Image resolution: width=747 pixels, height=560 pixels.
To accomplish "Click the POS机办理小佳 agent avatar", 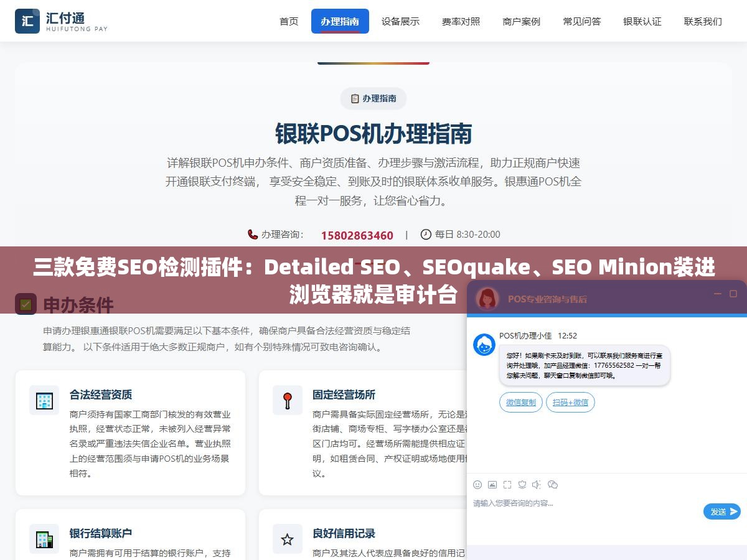I will click(x=484, y=345).
